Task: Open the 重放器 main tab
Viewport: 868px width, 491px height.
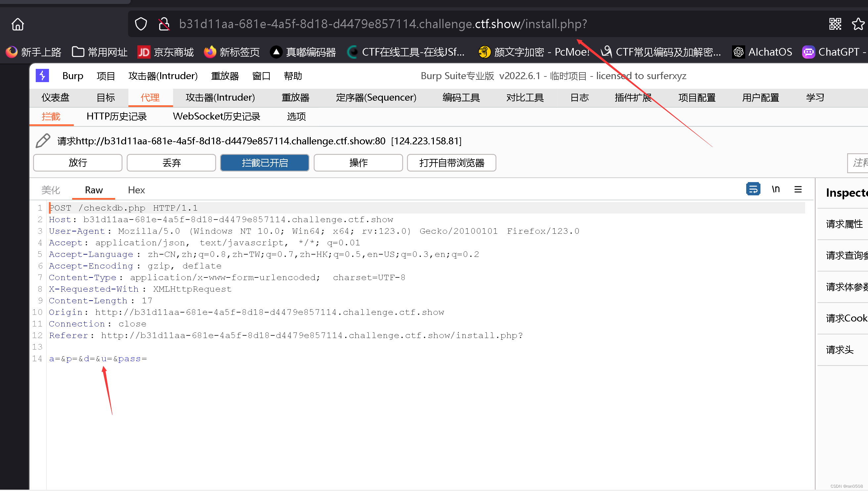Action: [x=295, y=98]
